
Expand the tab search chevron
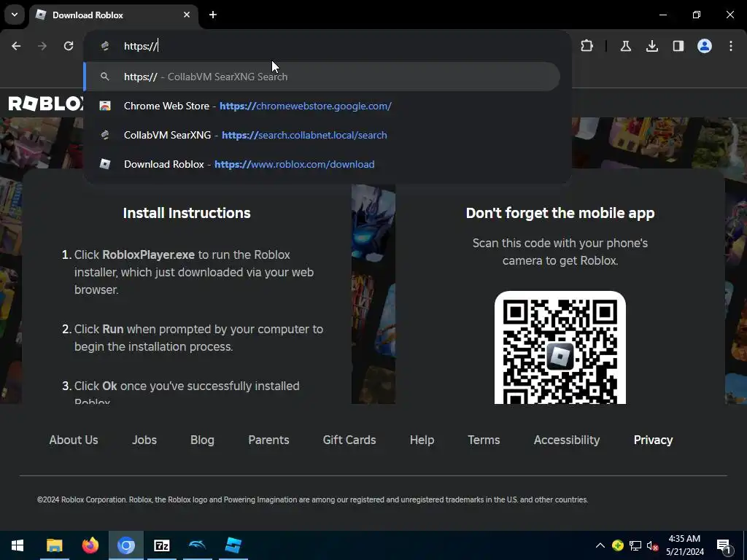(15, 15)
